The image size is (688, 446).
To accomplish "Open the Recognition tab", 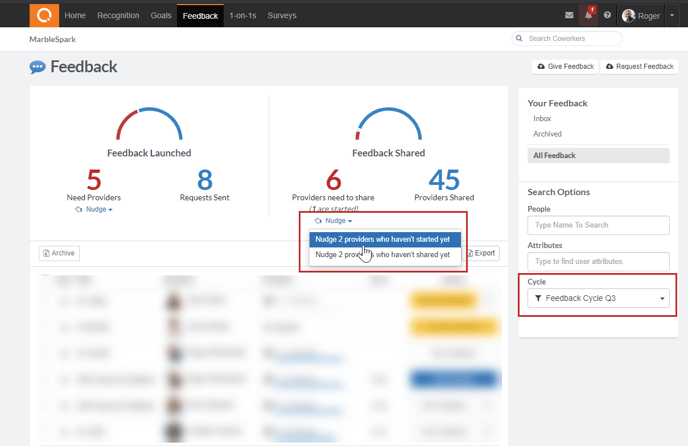I will point(118,16).
